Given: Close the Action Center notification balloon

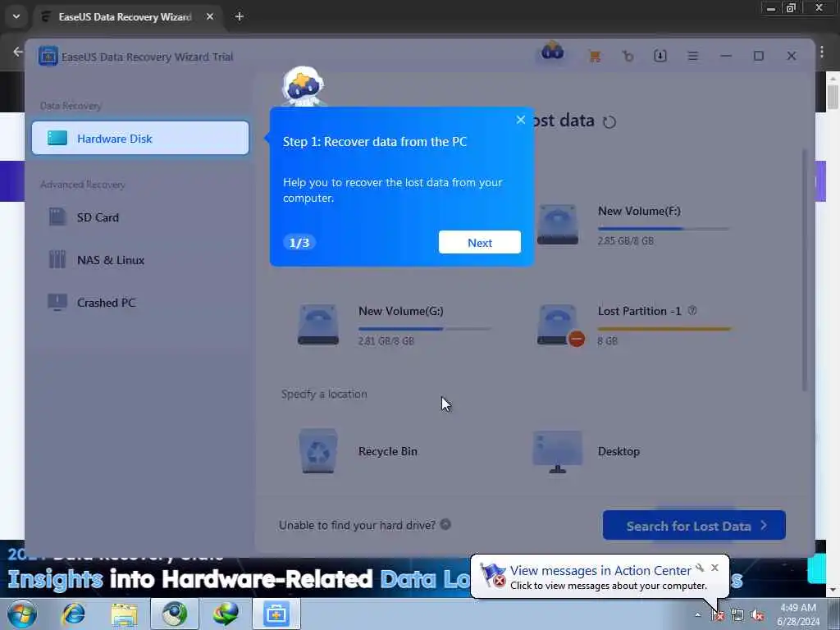Looking at the screenshot, I should (714, 568).
